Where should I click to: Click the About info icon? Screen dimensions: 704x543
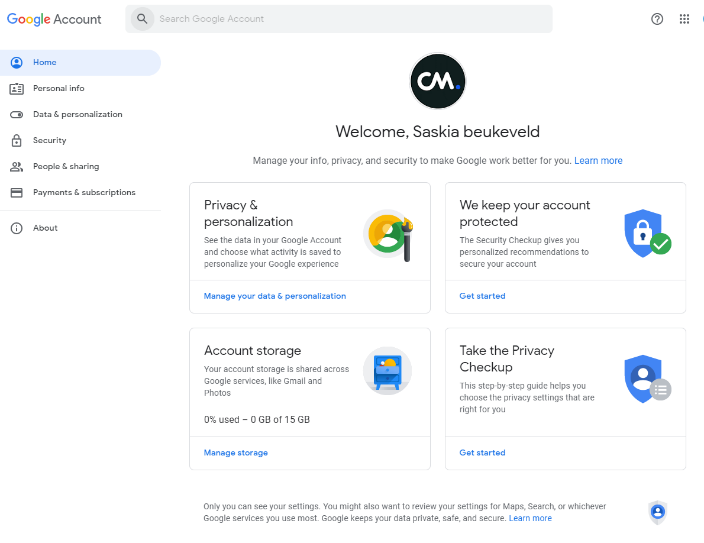pos(16,228)
